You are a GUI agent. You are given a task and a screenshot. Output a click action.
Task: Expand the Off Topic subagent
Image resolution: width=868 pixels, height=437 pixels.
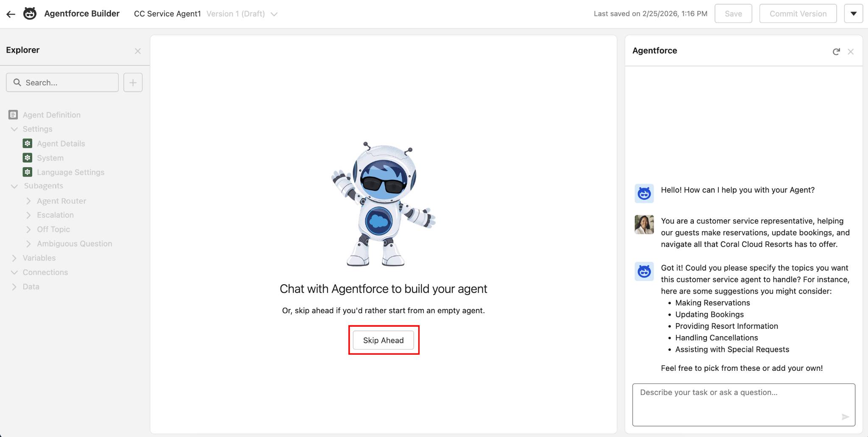[x=28, y=230]
